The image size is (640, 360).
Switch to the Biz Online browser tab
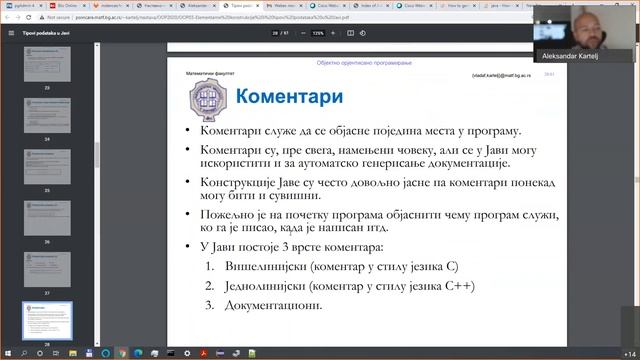[68, 6]
